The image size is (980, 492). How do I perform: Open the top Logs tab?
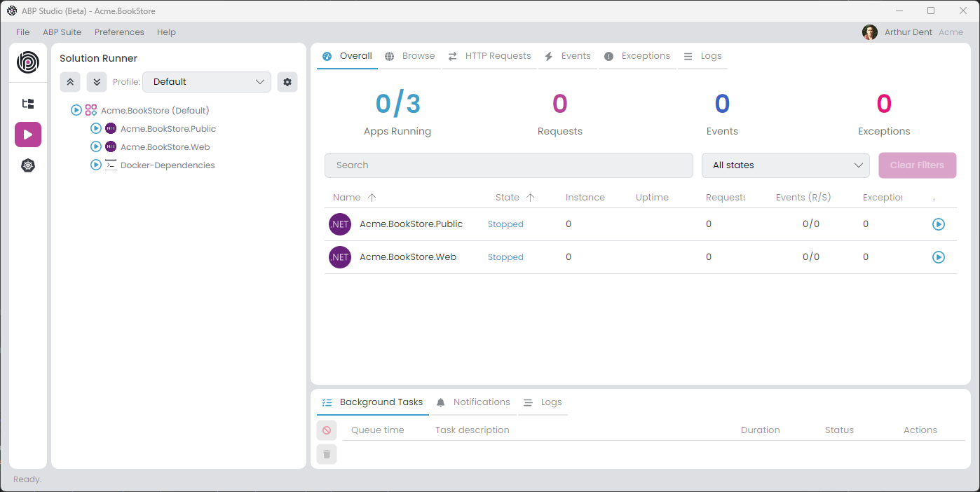click(x=702, y=56)
